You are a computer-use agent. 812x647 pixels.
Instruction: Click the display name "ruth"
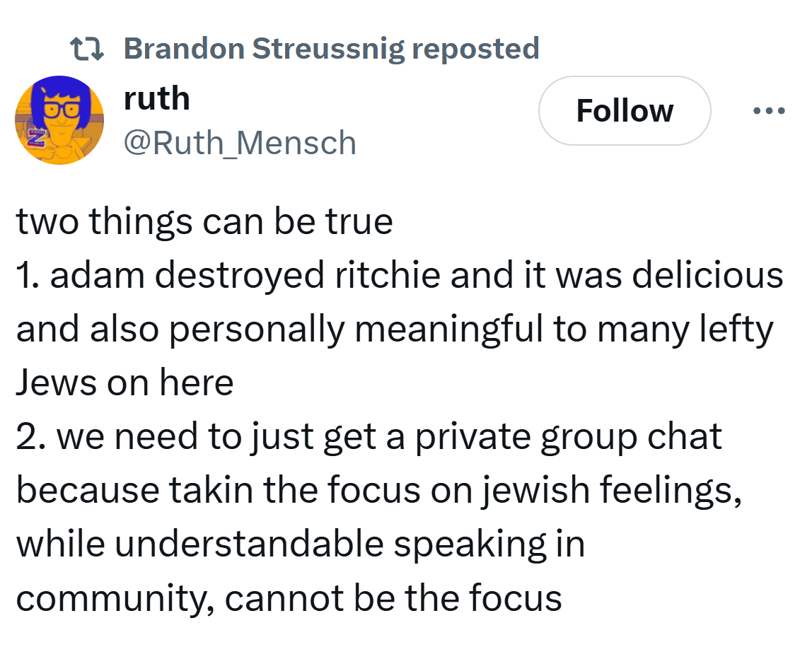156,98
